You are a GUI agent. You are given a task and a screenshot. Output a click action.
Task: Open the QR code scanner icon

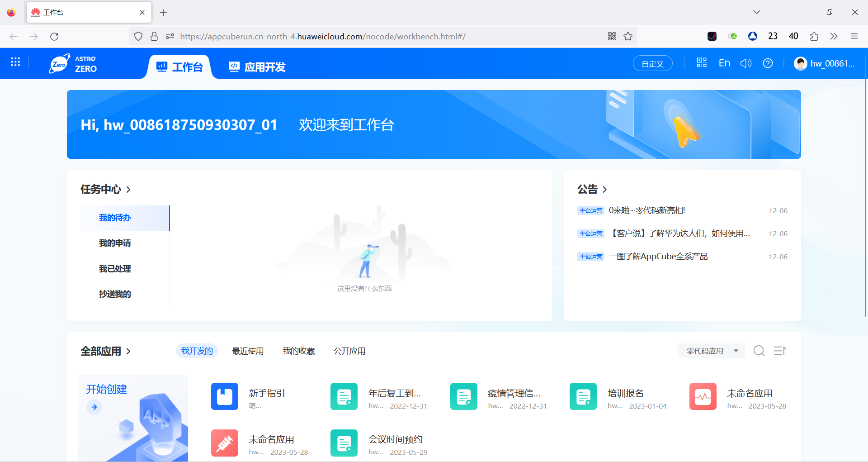pyautogui.click(x=701, y=63)
